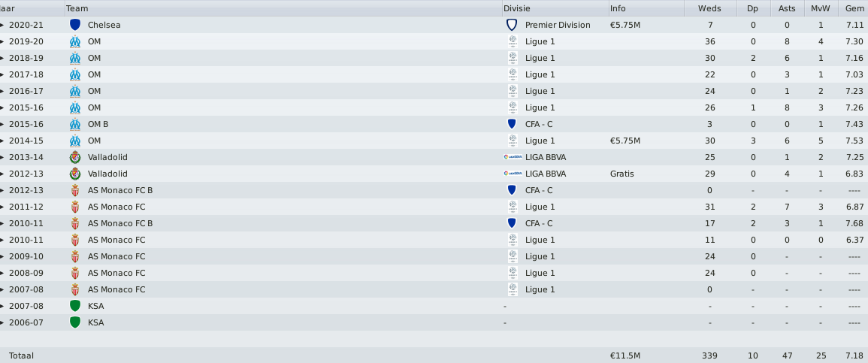
Task: Click the OM badge in 2019-20 row
Action: pyautogui.click(x=74, y=41)
